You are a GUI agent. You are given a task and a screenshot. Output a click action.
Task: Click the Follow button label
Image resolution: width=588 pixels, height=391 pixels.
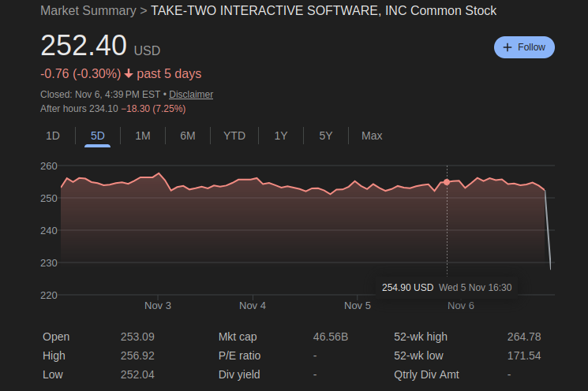(x=531, y=47)
